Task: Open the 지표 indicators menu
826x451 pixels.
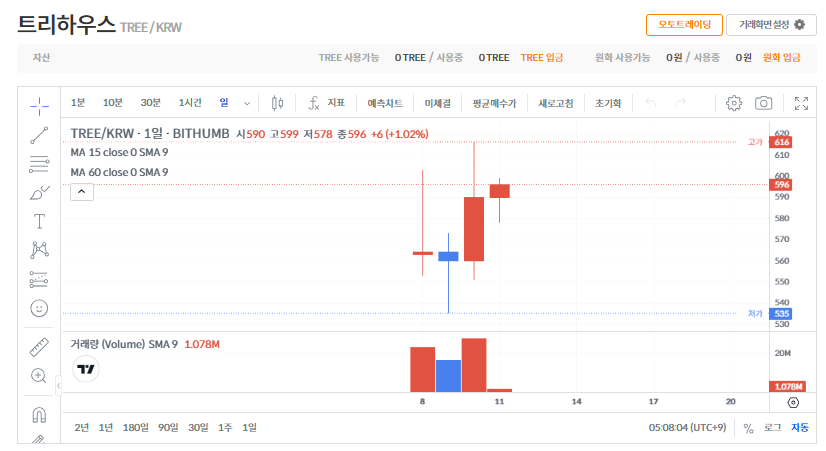Action: (327, 103)
